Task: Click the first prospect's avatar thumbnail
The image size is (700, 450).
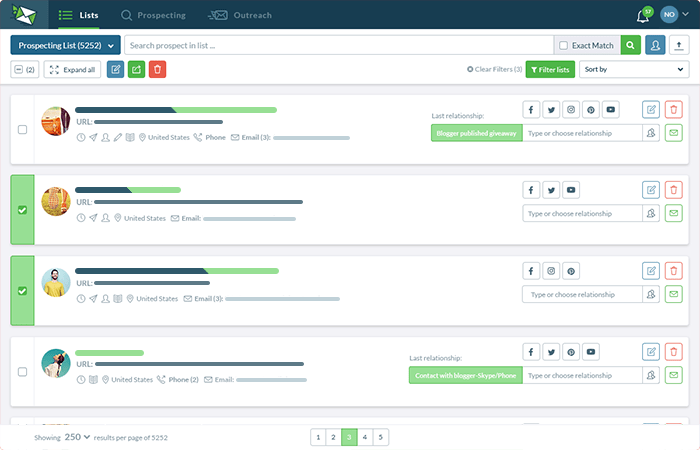Action: [x=56, y=121]
